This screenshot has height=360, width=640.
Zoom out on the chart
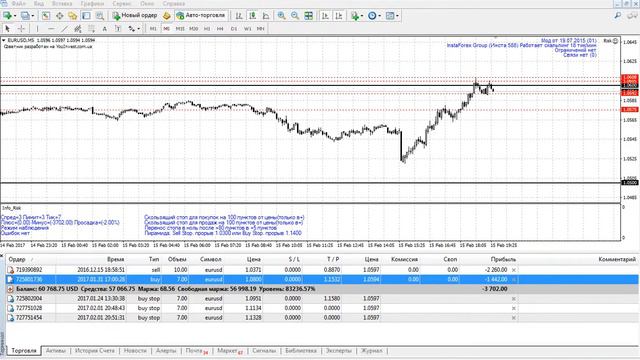coord(295,16)
